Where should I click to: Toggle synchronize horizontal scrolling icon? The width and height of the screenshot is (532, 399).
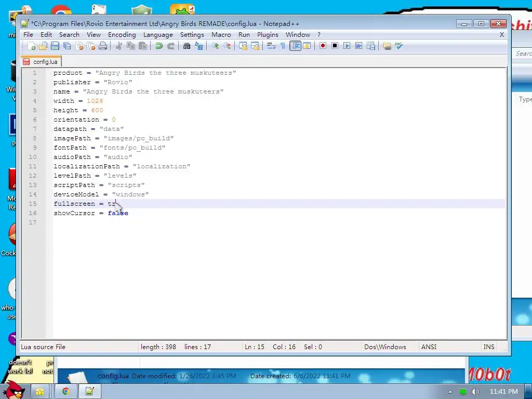pyautogui.click(x=255, y=46)
